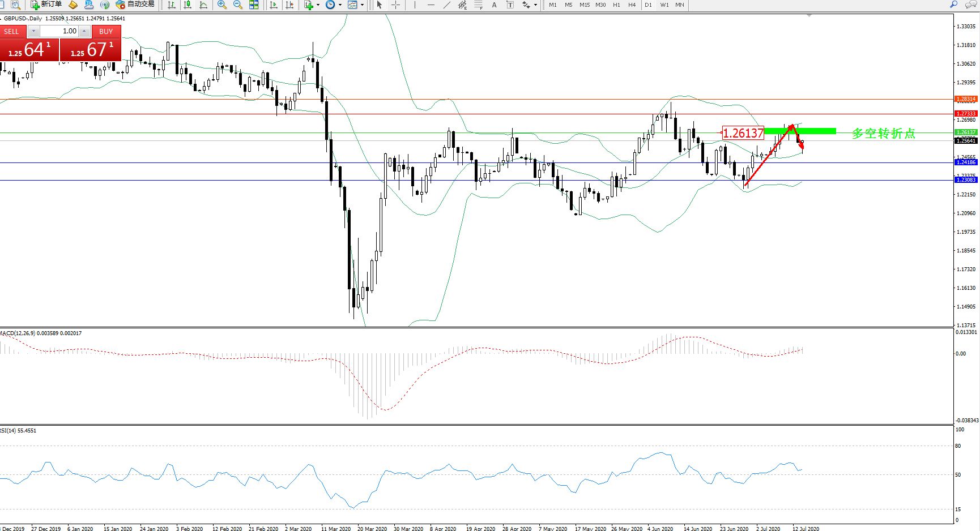980x531 pixels.
Task: Select the crosshair tool
Action: pos(395,5)
